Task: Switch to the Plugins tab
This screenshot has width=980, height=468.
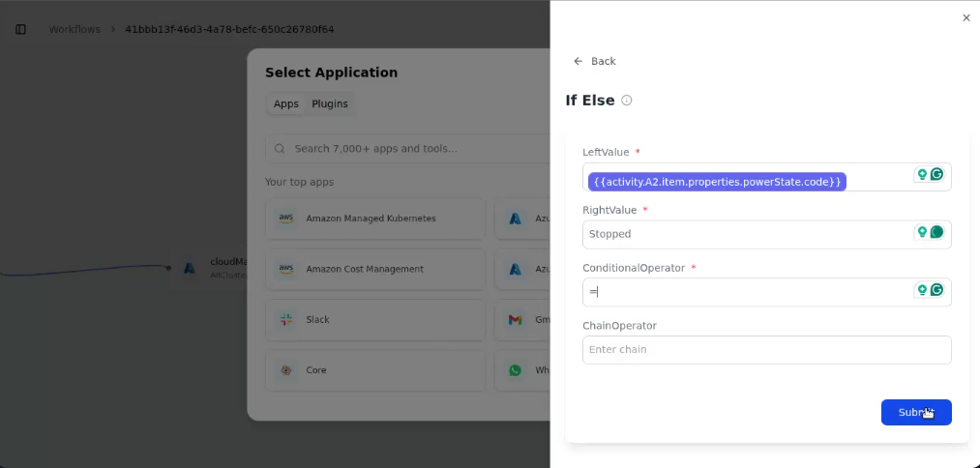Action: [x=329, y=103]
